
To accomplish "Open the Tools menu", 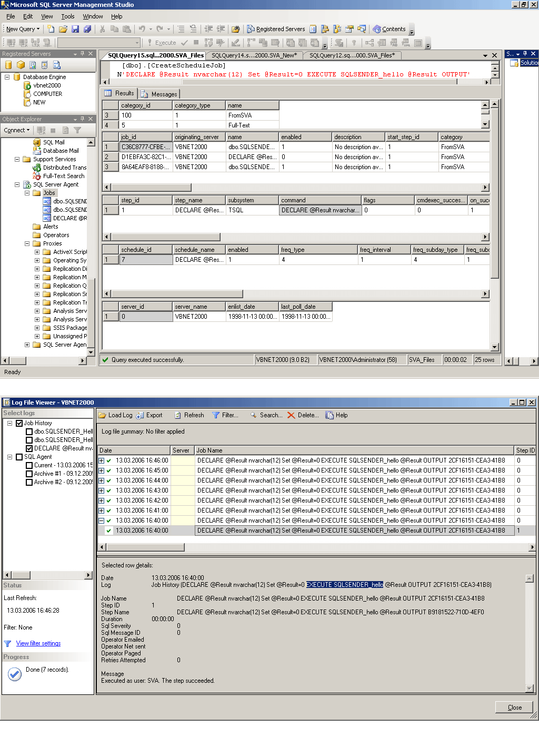I will [67, 16].
